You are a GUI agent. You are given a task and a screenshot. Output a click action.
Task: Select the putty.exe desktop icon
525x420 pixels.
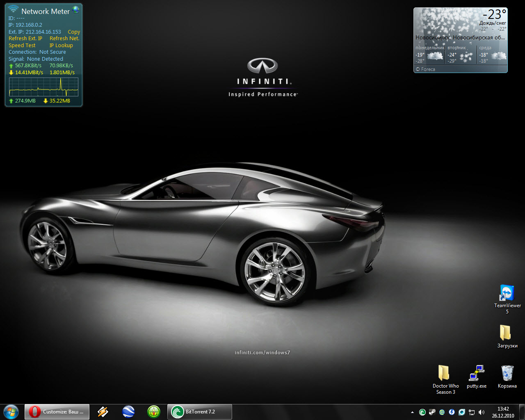tap(477, 377)
